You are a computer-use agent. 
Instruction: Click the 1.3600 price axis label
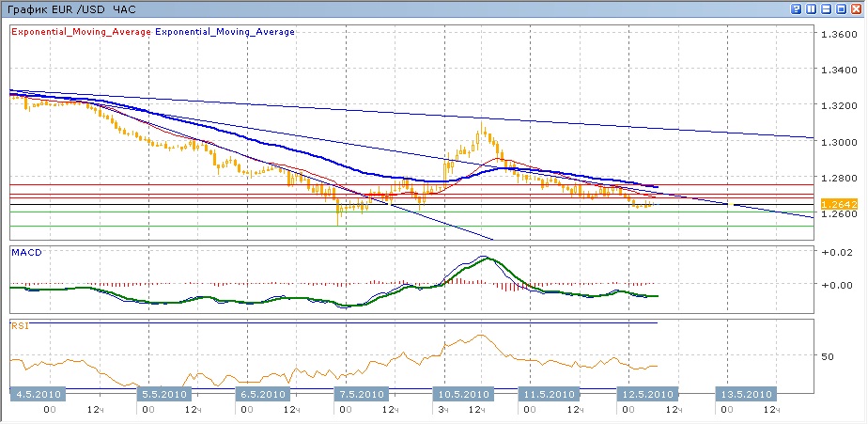click(838, 35)
